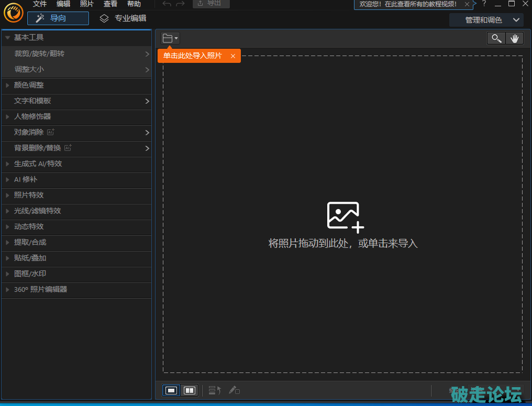Click the question mark help icon
The width and height of the screenshot is (532, 406).
(x=484, y=4)
